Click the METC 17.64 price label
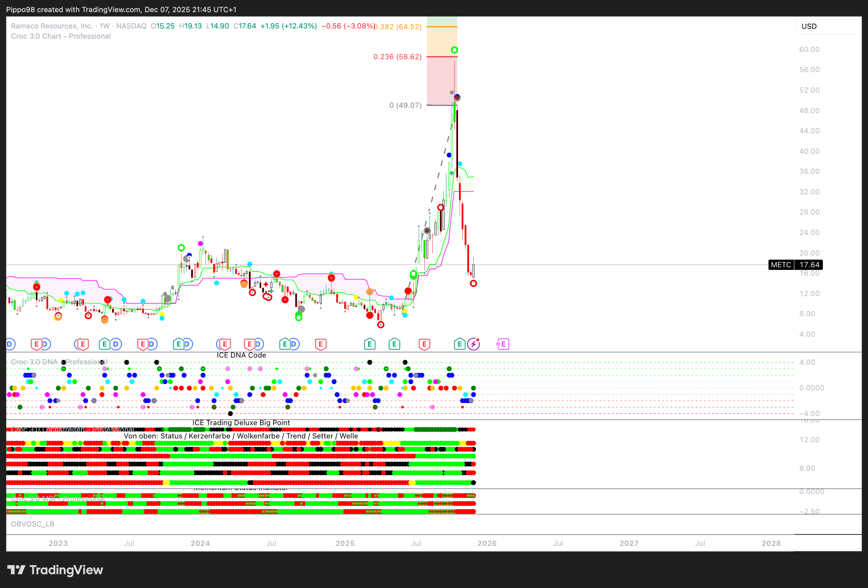Screen dimensions: 868x588 pyautogui.click(x=795, y=265)
